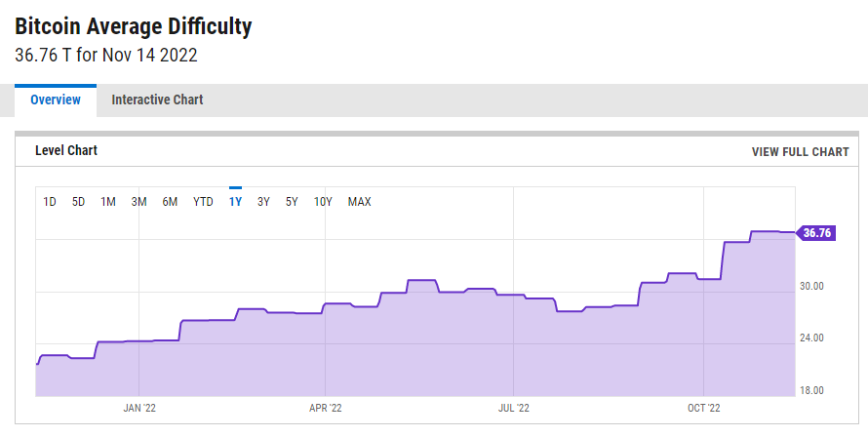Click the JAN '22 axis label
The image size is (868, 437).
139,408
